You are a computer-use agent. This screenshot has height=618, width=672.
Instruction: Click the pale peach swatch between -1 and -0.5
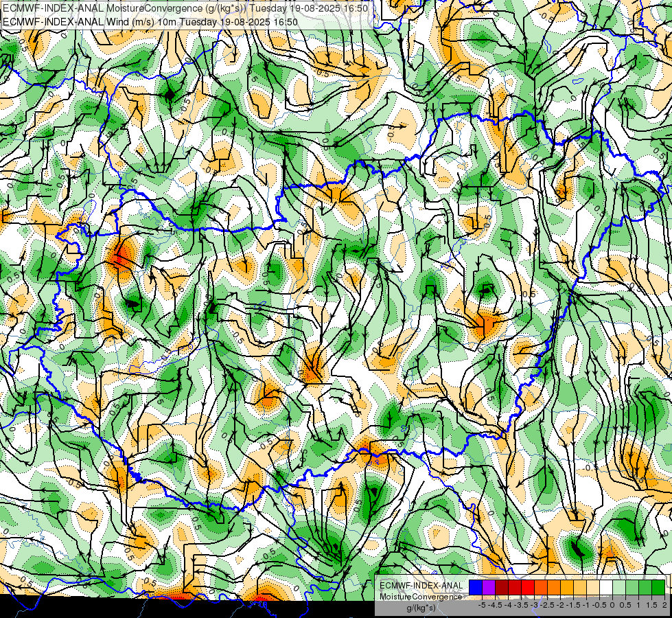click(593, 588)
